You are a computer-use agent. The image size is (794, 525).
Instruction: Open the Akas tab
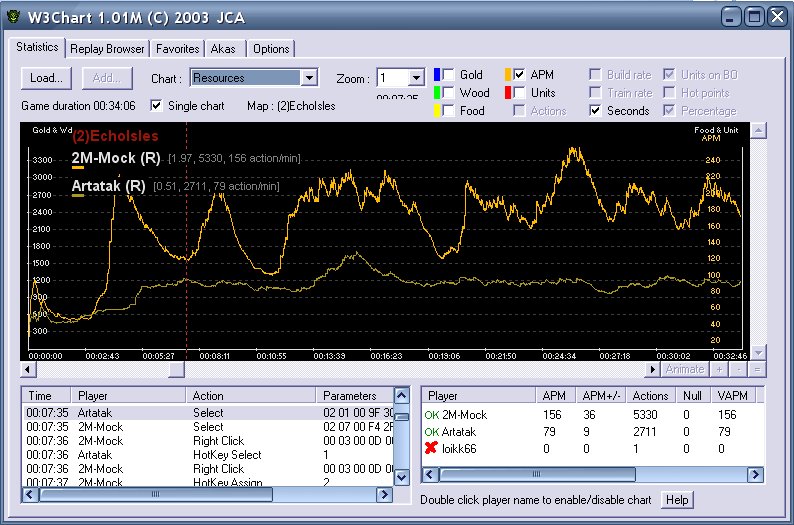tap(223, 49)
